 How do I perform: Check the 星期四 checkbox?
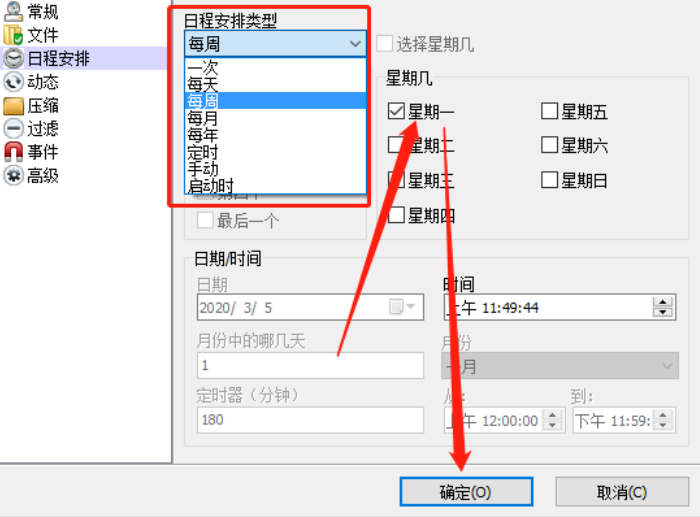coord(396,215)
